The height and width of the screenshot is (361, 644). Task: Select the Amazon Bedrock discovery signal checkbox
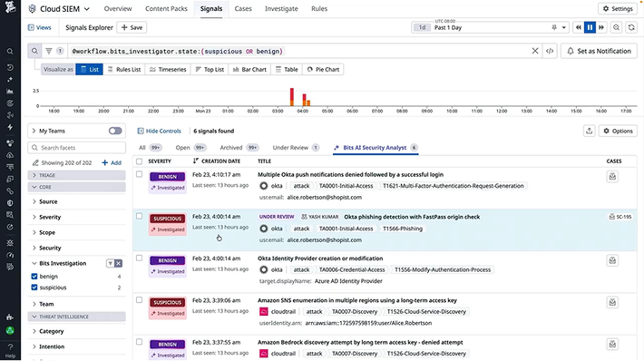click(140, 342)
